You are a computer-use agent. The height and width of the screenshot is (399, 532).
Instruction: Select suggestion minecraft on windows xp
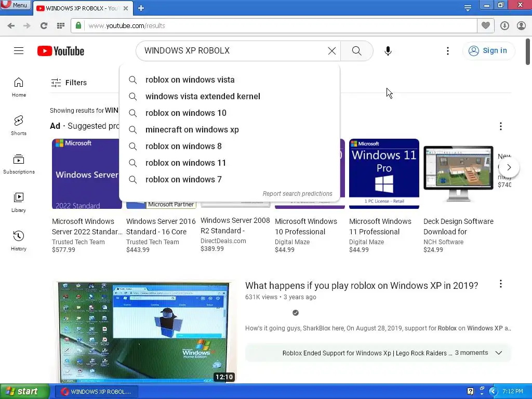(230, 129)
